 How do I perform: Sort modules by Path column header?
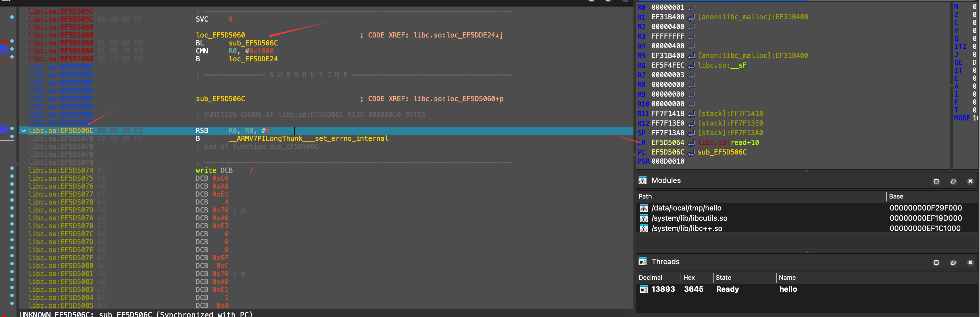coord(645,196)
